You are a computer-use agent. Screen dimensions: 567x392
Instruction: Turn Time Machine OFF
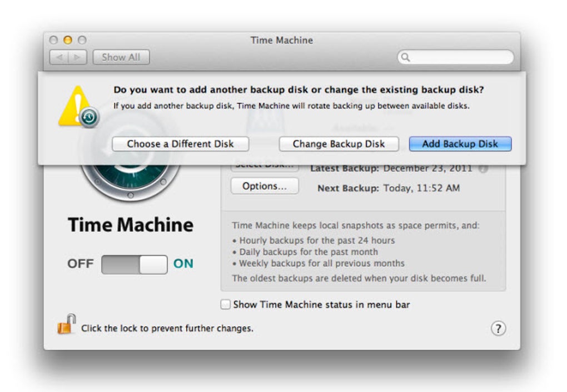81,264
